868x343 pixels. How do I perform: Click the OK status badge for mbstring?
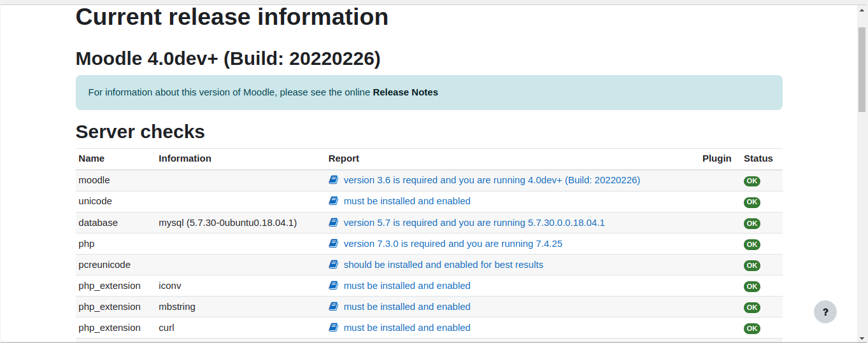(x=752, y=307)
